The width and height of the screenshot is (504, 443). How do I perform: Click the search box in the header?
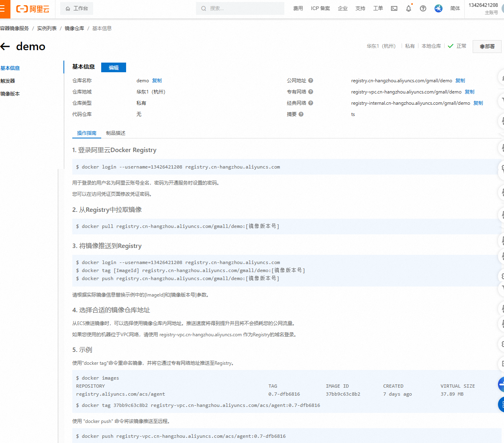(x=240, y=8)
